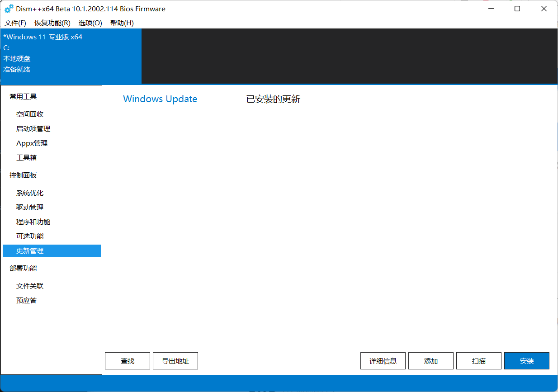The height and width of the screenshot is (392, 558).
Task: Select 系统优化 under 控制面板
Action: 29,193
